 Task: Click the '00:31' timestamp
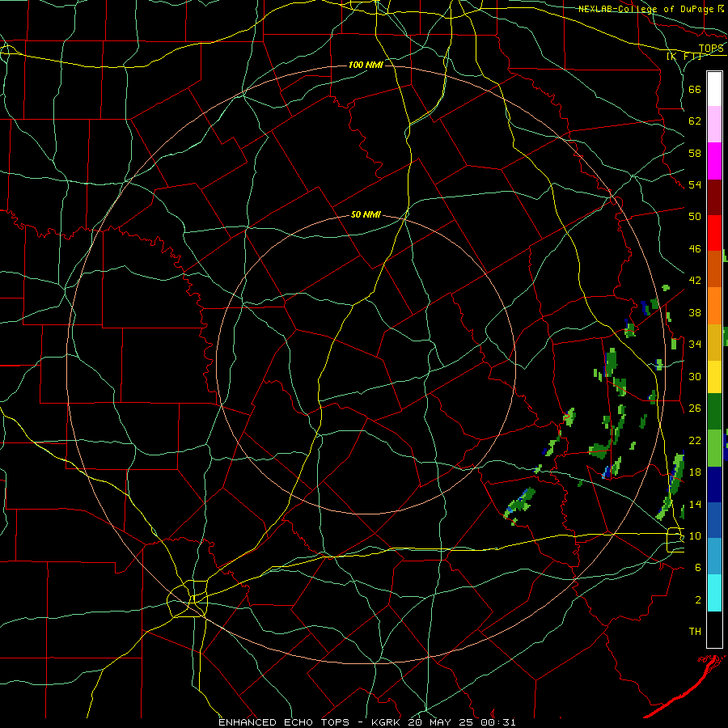497,722
